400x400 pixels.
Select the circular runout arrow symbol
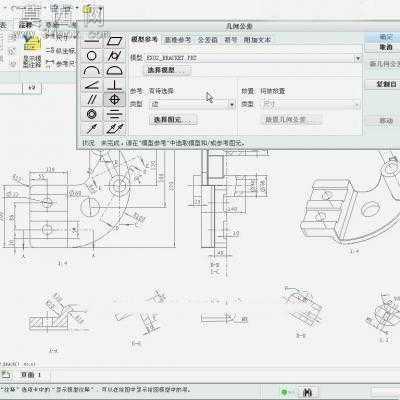(x=92, y=128)
